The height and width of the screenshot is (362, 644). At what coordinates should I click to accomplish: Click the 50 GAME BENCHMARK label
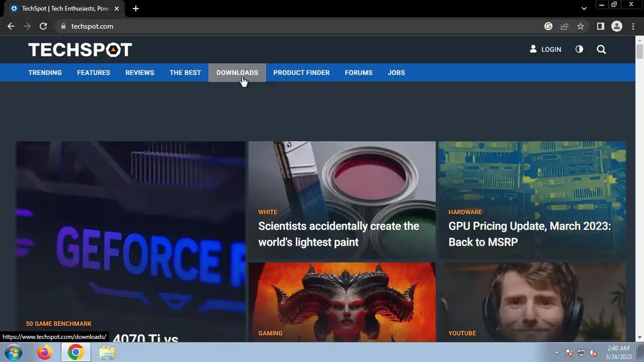(59, 324)
